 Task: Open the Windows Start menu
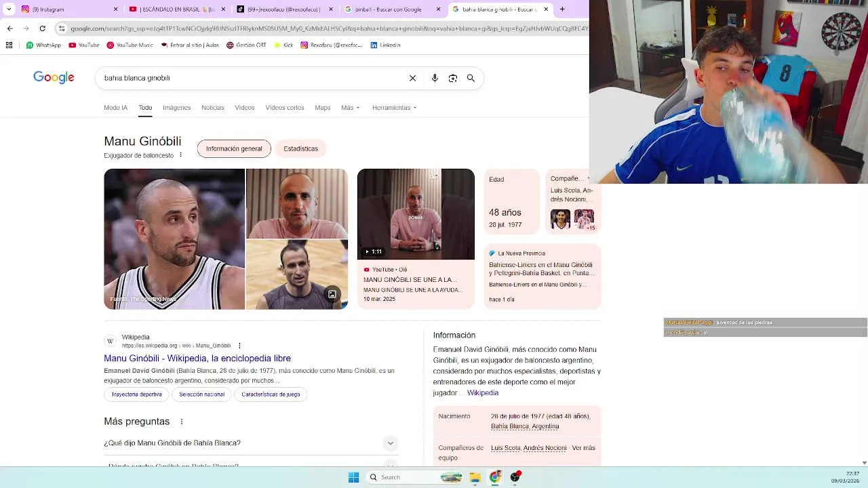point(353,477)
